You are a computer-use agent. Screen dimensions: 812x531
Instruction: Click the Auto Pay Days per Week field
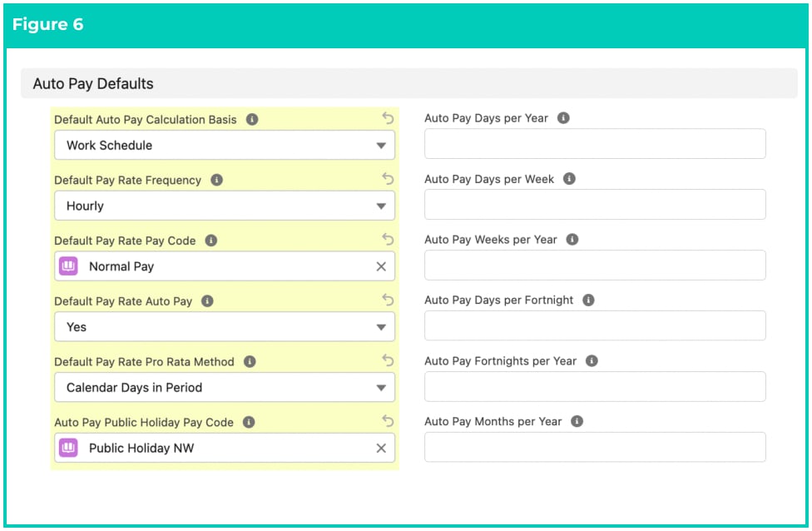tap(595, 204)
